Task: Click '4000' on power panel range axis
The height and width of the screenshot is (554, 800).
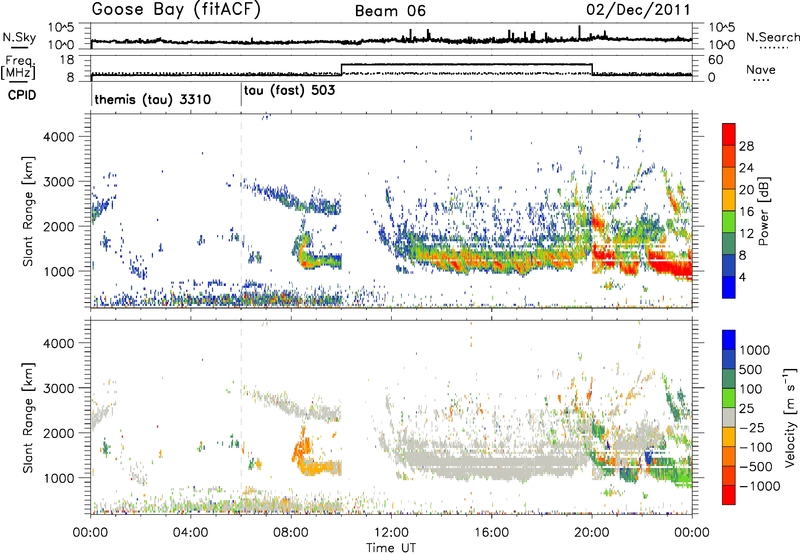Action: coord(58,137)
